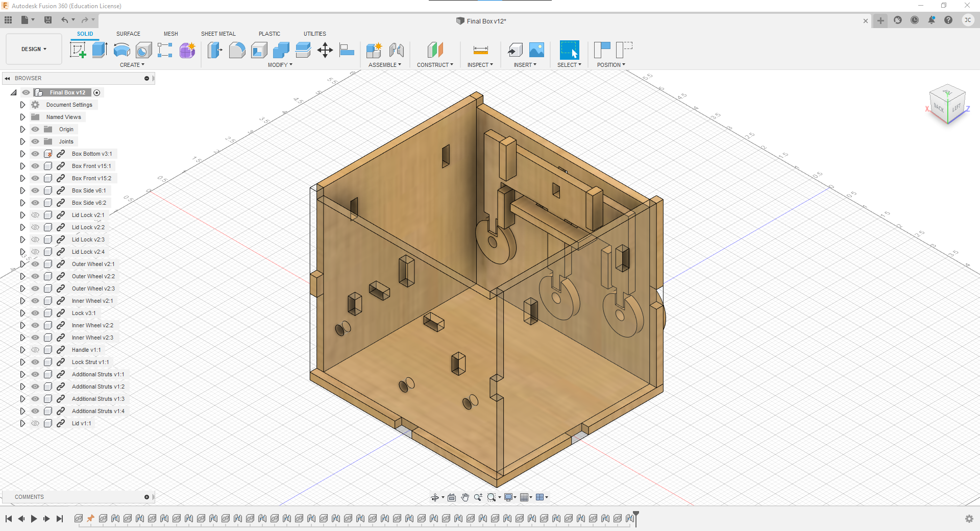The height and width of the screenshot is (531, 980).
Task: Select the Create Sketch tool
Action: (x=78, y=50)
